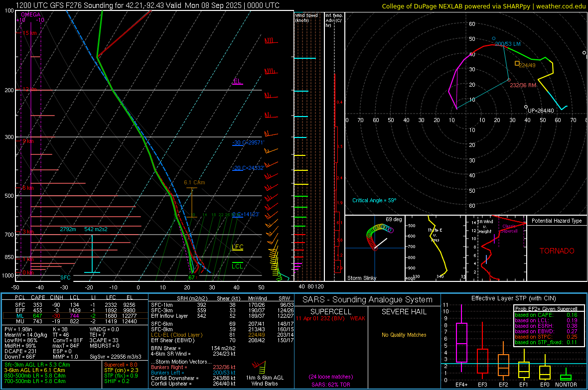Select the -30 C=29571' height label
Image resolution: width=588 pixels, height=390 pixels.
click(x=248, y=142)
